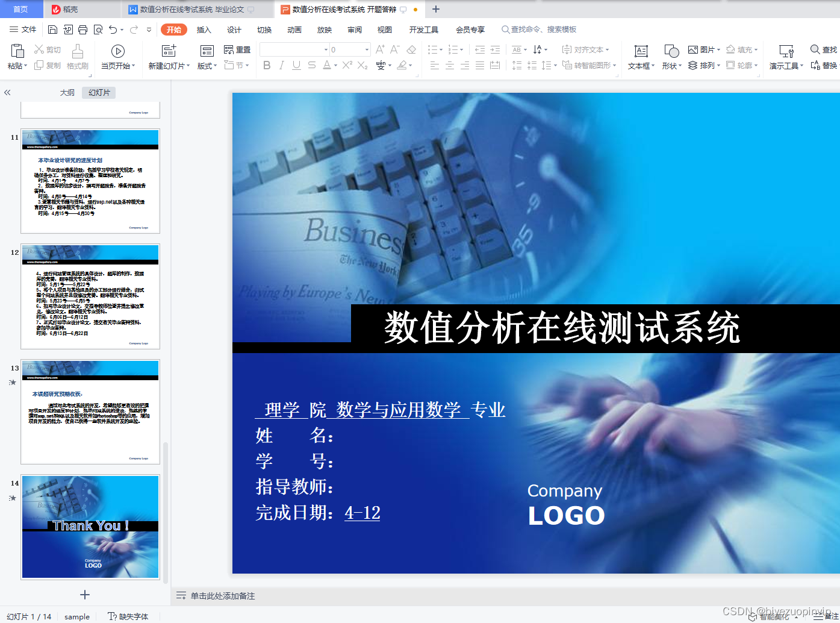Click 转智能图形 button
840x623 pixels.
point(589,65)
